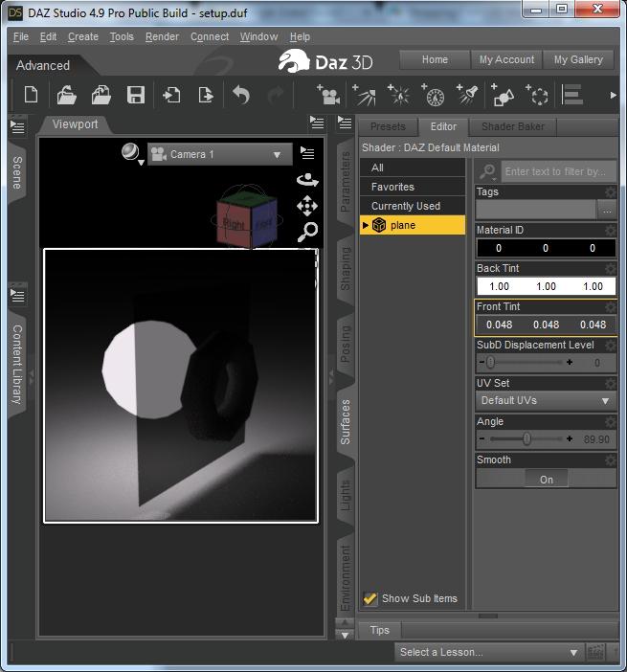Create a new distant light icon

point(364,95)
